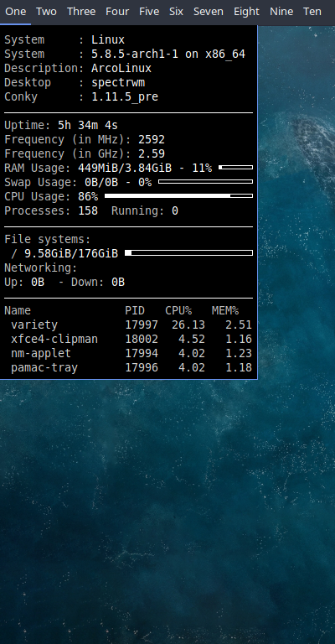Click the RAM Usage progress bar
335x644 pixels.
click(236, 168)
